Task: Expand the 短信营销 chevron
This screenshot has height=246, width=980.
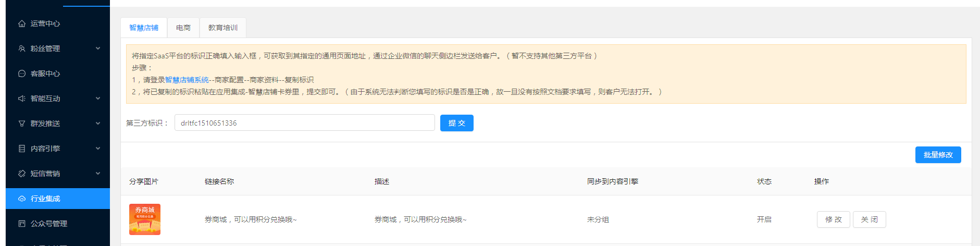Action: point(98,174)
